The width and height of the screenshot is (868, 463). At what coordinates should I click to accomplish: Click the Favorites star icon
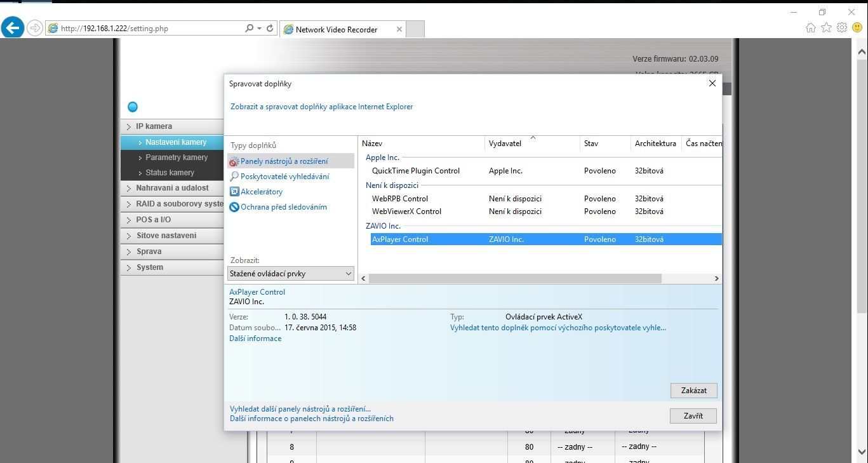coord(826,28)
